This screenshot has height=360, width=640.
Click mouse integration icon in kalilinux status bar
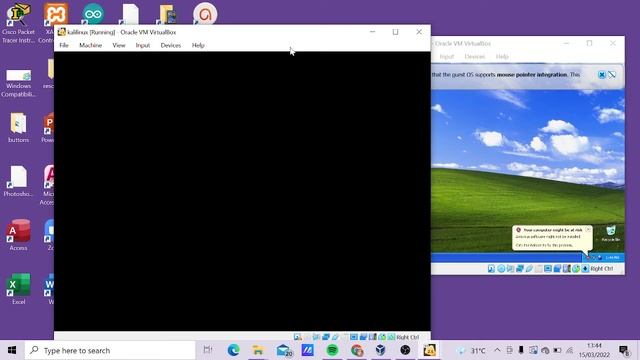click(382, 337)
